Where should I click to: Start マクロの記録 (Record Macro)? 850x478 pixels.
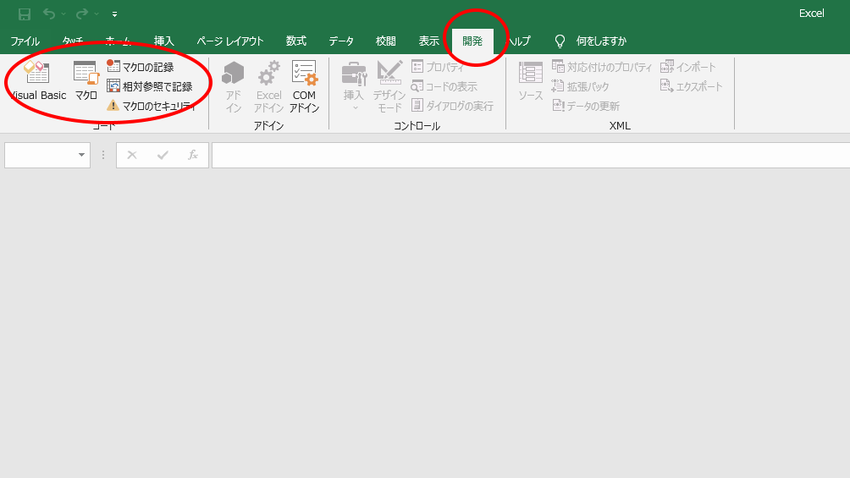[x=140, y=67]
